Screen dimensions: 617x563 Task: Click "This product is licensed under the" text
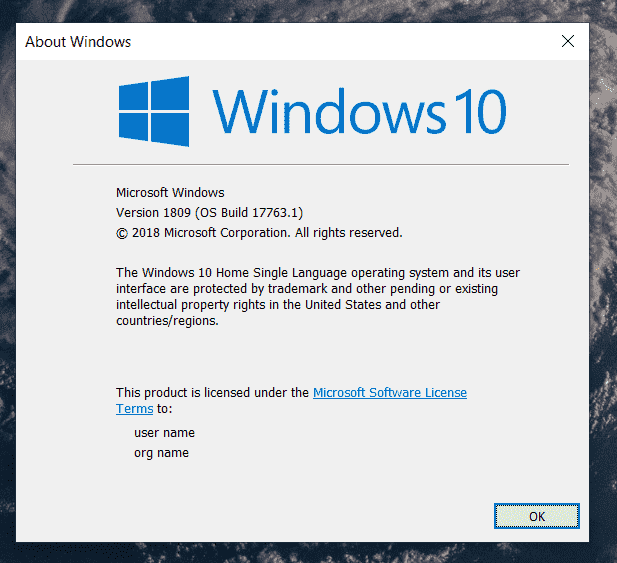[212, 392]
